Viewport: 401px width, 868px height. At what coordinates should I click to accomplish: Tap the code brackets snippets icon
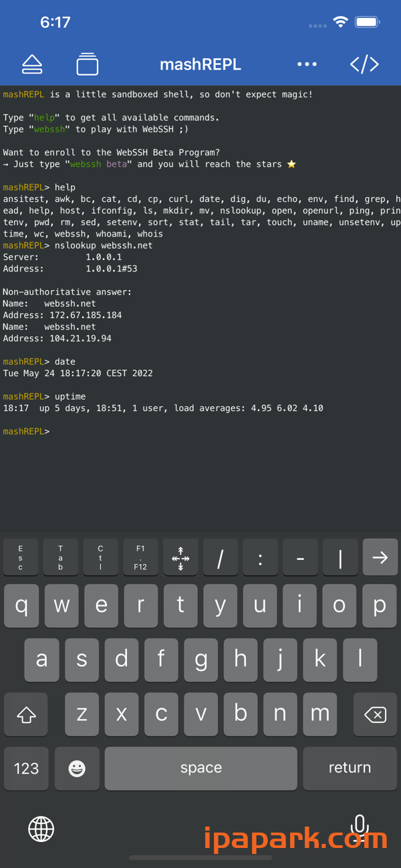[364, 64]
